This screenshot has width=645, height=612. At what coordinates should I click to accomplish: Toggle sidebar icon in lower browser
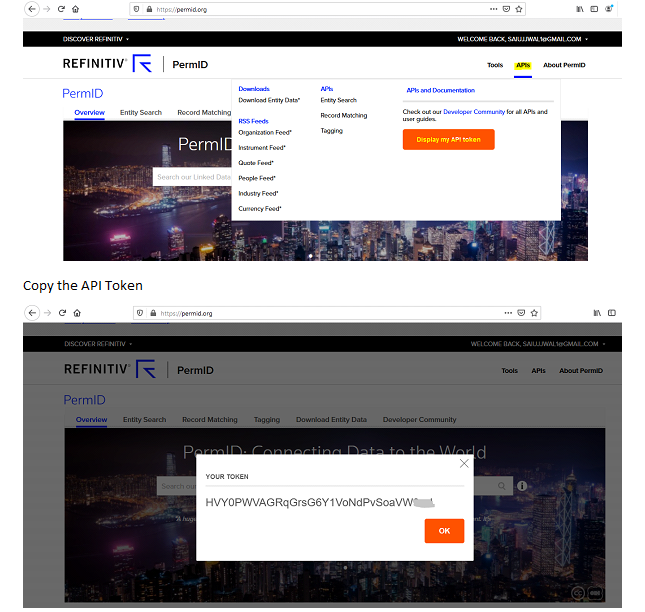(612, 313)
